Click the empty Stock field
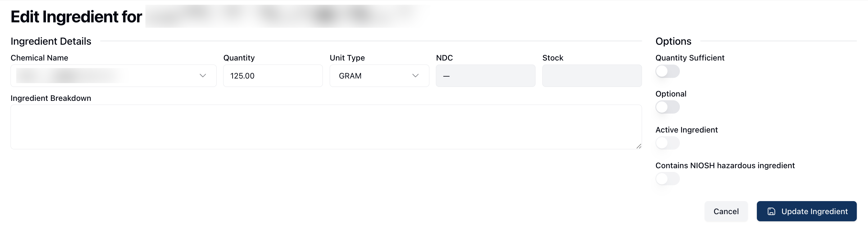The image size is (868, 234). 592,76
